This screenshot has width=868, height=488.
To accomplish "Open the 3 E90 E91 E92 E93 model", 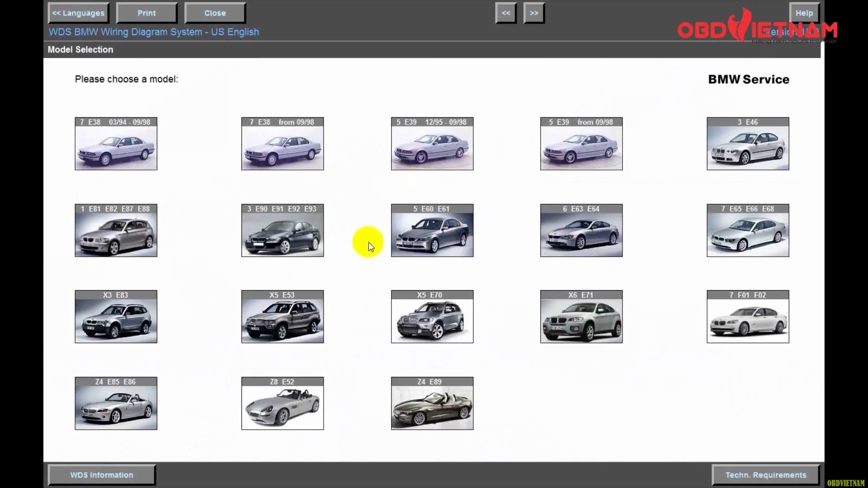I will (x=283, y=230).
